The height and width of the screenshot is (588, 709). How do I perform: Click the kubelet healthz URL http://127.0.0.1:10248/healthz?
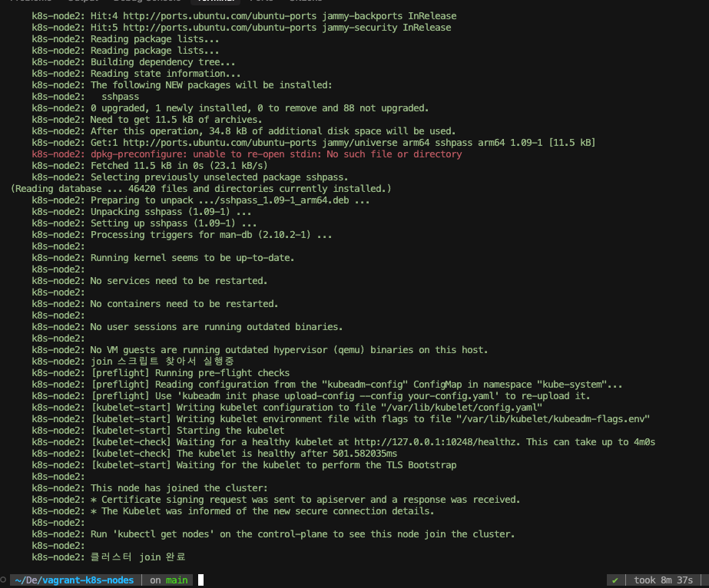point(436,442)
